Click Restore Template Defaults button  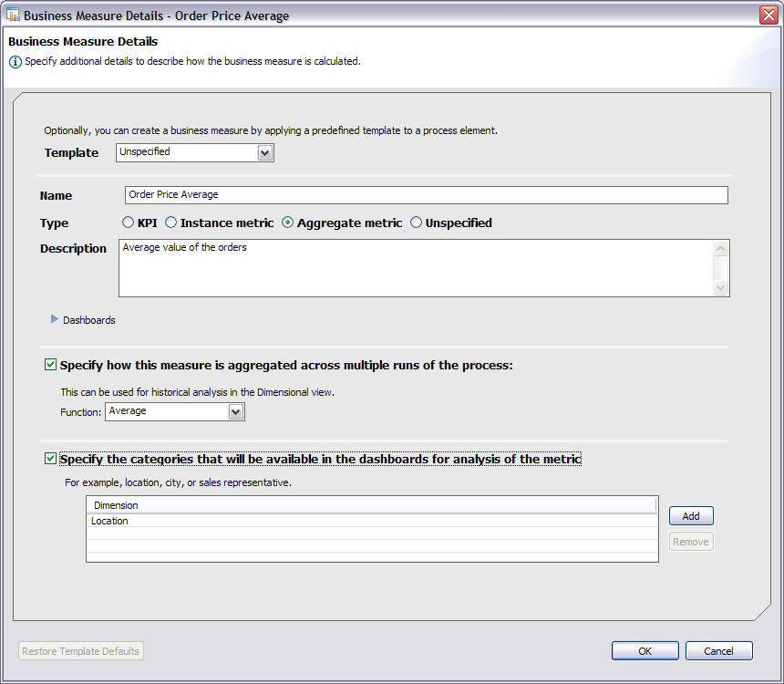tap(81, 651)
